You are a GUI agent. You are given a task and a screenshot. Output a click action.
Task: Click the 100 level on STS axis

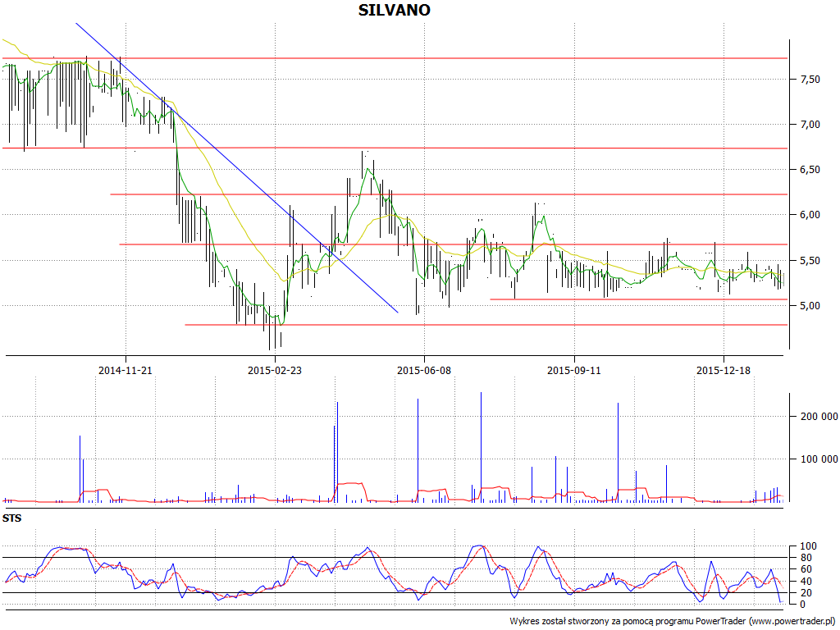point(808,546)
